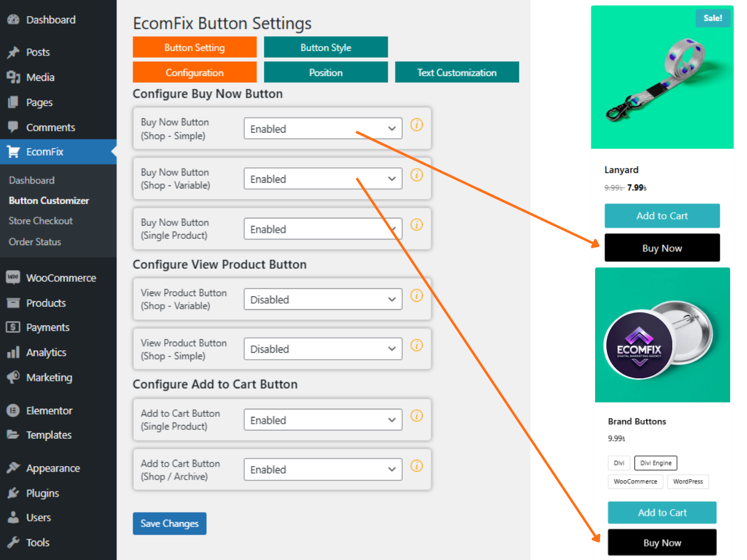Image resolution: width=747 pixels, height=560 pixels.
Task: Click Add to Cart under Brand Buttons
Action: [662, 513]
